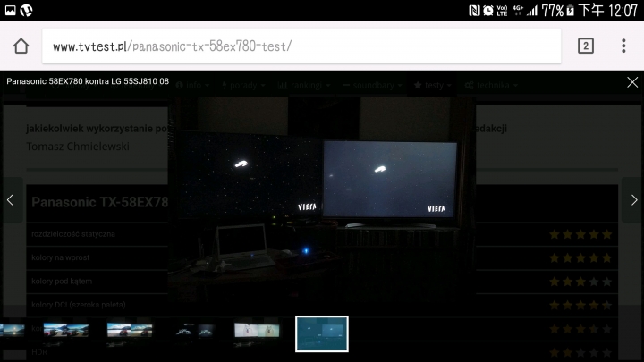Image resolution: width=644 pixels, height=362 pixels.
Task: Tap the signal strength status icon
Action: (x=532, y=11)
